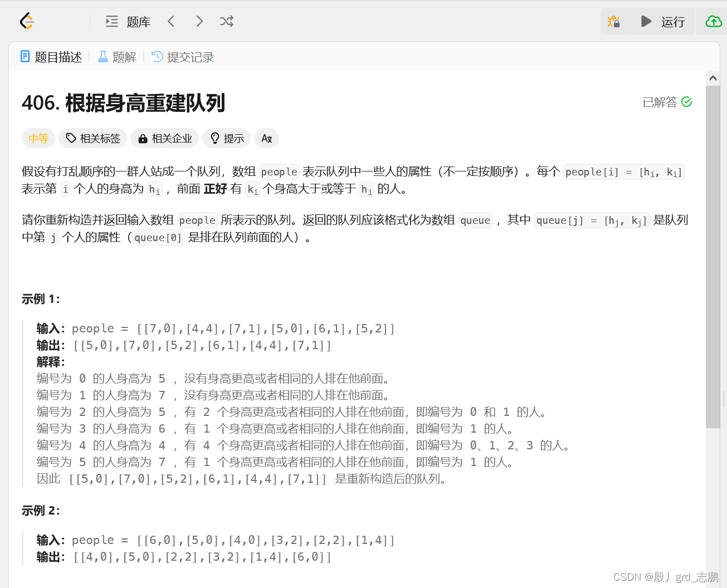The height and width of the screenshot is (588, 727).
Task: Click example 1 output array line
Action: click(x=184, y=345)
